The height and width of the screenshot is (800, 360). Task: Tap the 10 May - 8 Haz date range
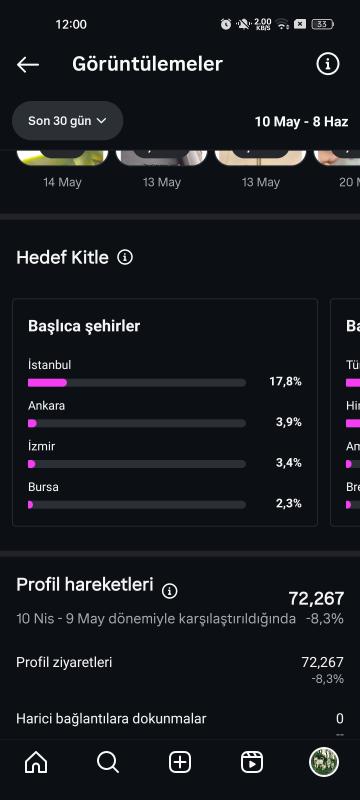[x=301, y=121]
